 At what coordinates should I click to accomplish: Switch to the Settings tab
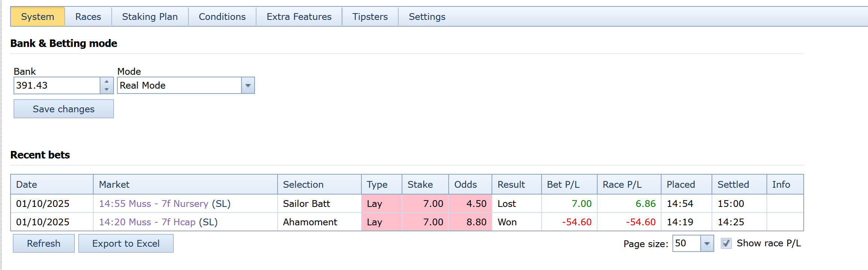(427, 17)
